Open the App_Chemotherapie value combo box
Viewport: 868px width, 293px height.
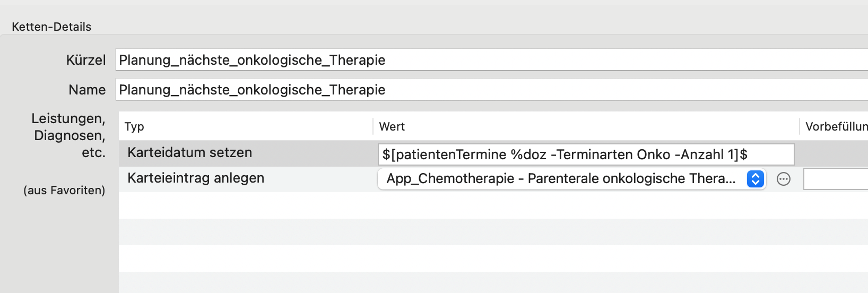point(571,179)
